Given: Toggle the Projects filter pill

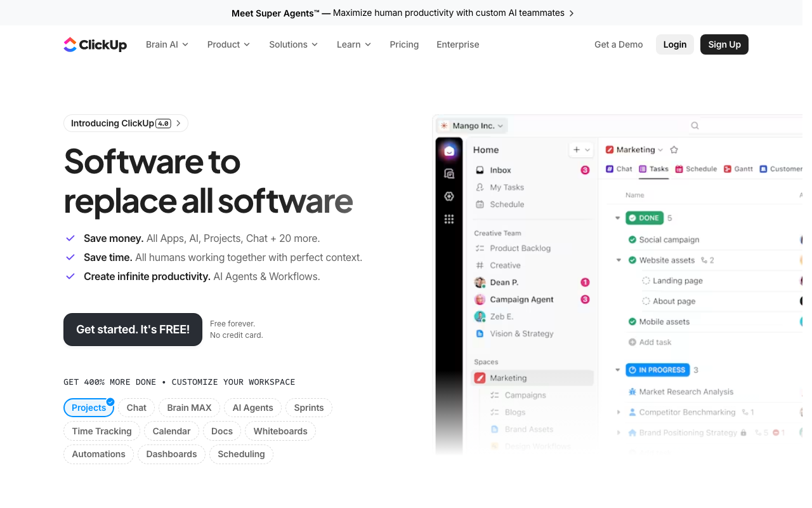Looking at the screenshot, I should 89,408.
